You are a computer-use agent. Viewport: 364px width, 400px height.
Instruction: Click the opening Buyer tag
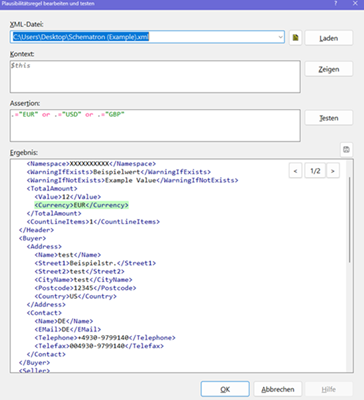[32, 238]
